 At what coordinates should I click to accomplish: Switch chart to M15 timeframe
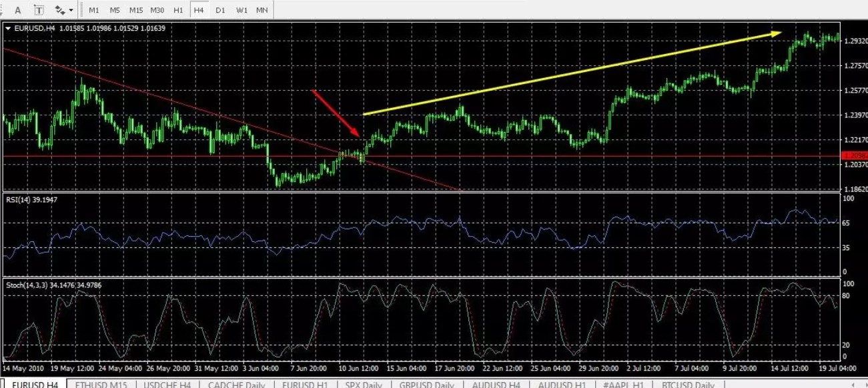coord(136,10)
